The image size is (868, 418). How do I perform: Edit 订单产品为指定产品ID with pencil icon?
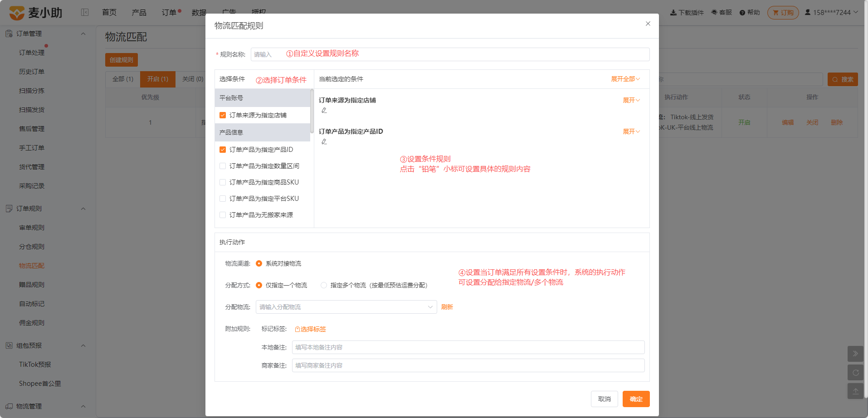tap(324, 141)
